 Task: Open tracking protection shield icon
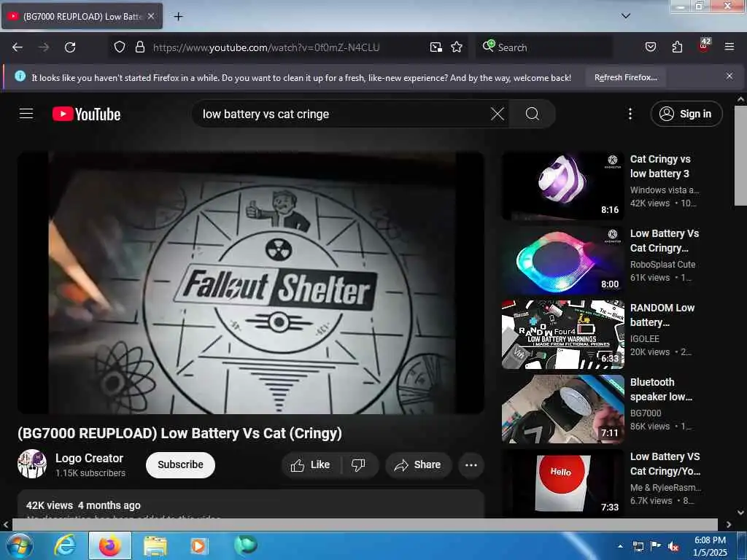pyautogui.click(x=120, y=47)
